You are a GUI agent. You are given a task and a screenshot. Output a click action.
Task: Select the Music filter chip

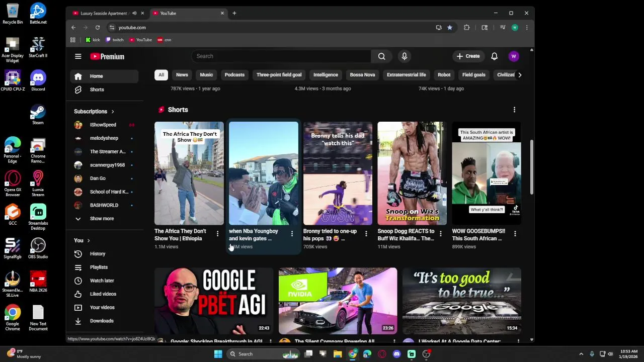[x=206, y=75]
